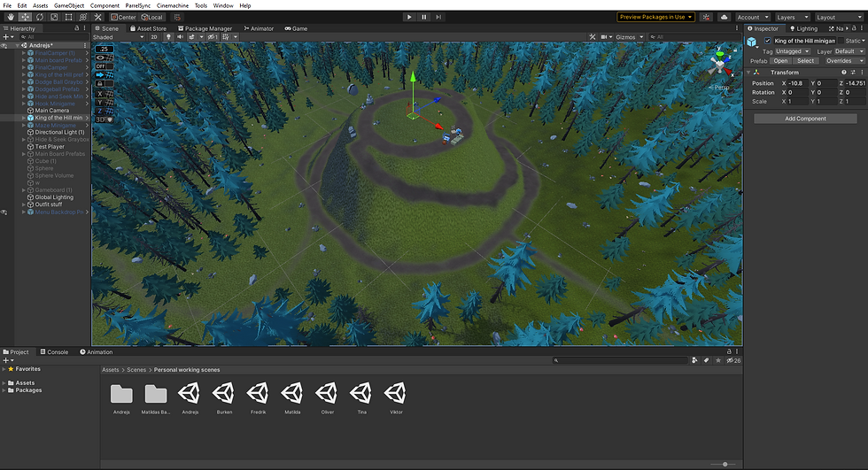868x470 pixels.
Task: Open component editor tools in scene toolbar
Action: point(593,37)
